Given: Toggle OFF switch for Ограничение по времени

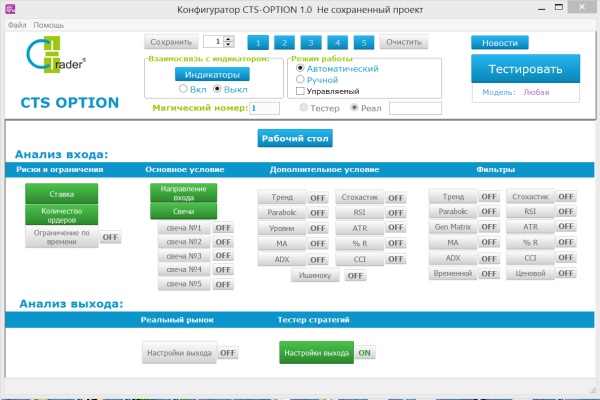Looking at the screenshot, I should (110, 237).
